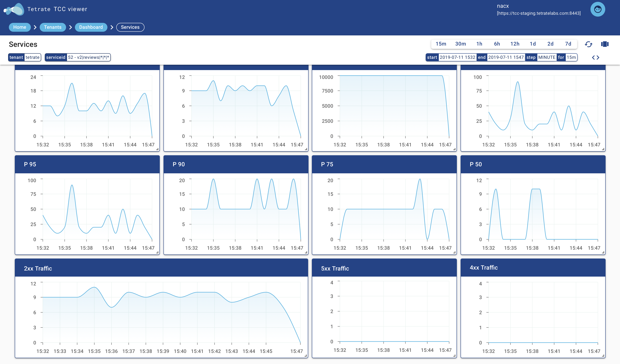
Task: Open the serviceid filter value
Action: point(88,57)
